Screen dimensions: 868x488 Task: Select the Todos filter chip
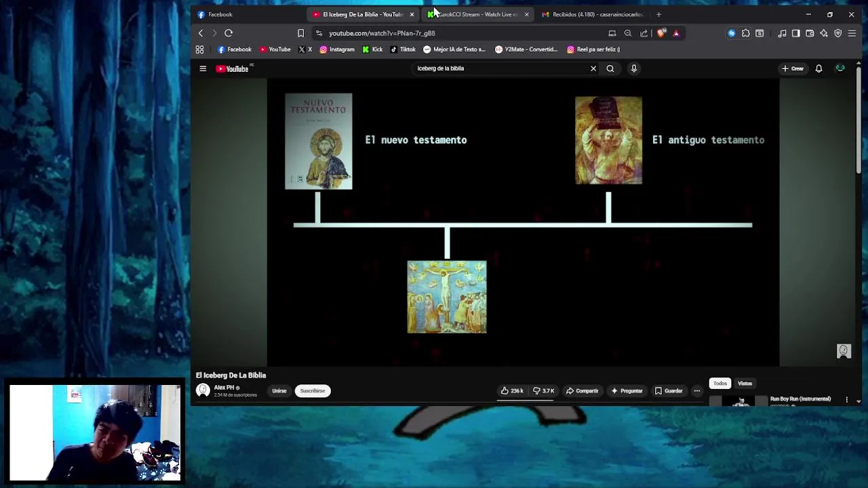720,384
